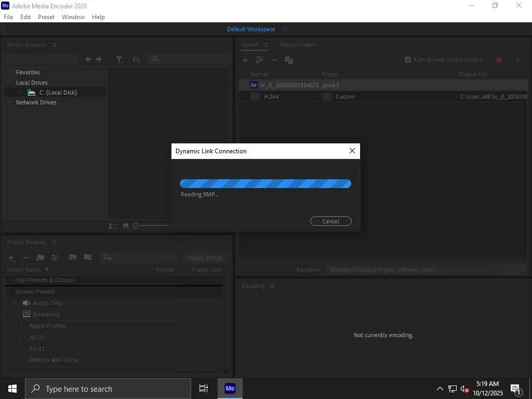Open the Preset menu

tap(46, 17)
